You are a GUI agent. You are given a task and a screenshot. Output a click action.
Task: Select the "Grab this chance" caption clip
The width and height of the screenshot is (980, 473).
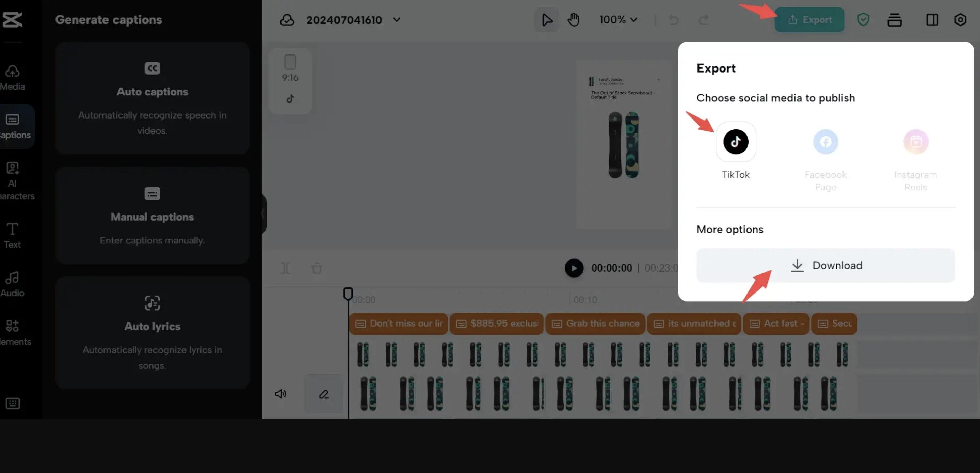click(595, 324)
